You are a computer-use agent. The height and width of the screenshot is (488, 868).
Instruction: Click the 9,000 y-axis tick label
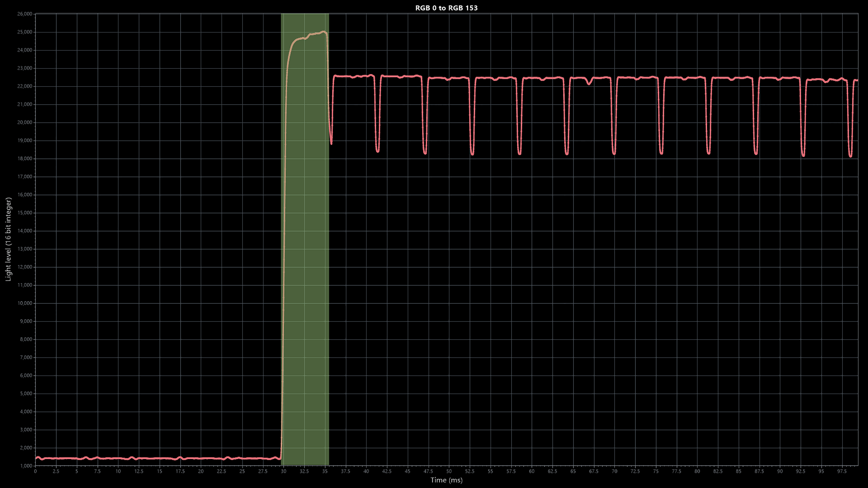[26, 321]
